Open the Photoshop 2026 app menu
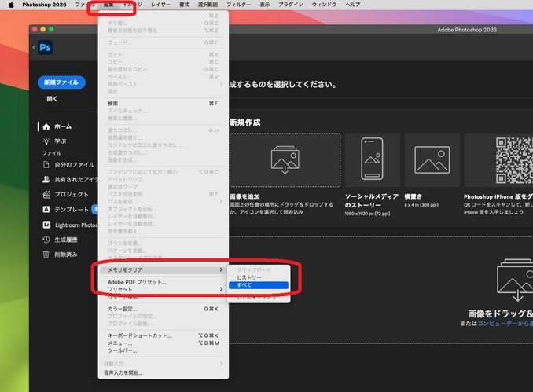The image size is (533, 392). coord(44,5)
